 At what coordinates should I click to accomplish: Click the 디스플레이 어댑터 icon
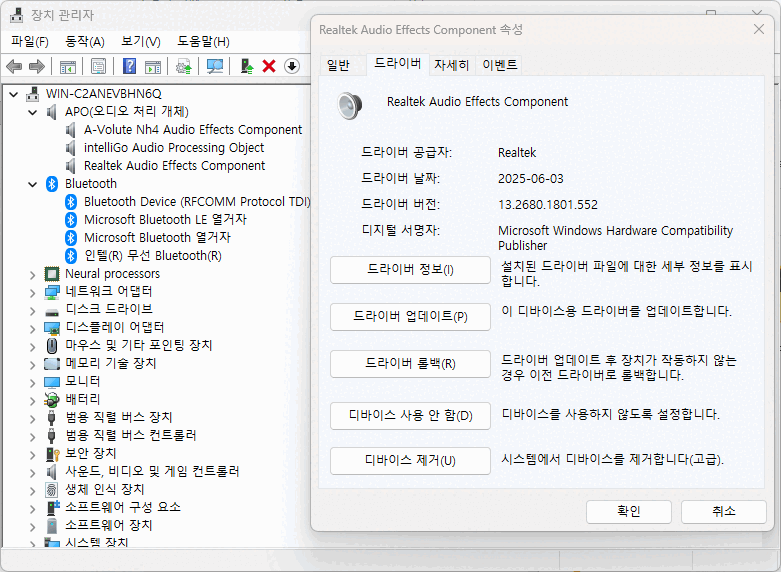click(x=52, y=328)
